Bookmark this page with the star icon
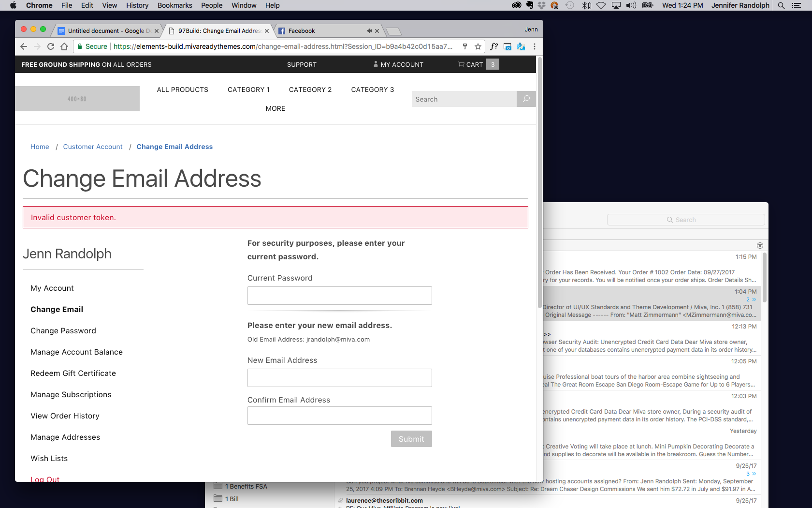The width and height of the screenshot is (812, 508). coord(478,46)
